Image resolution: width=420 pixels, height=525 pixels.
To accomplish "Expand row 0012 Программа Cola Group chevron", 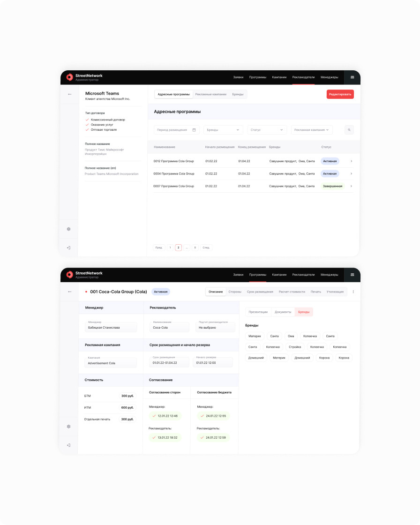I will pyautogui.click(x=352, y=161).
